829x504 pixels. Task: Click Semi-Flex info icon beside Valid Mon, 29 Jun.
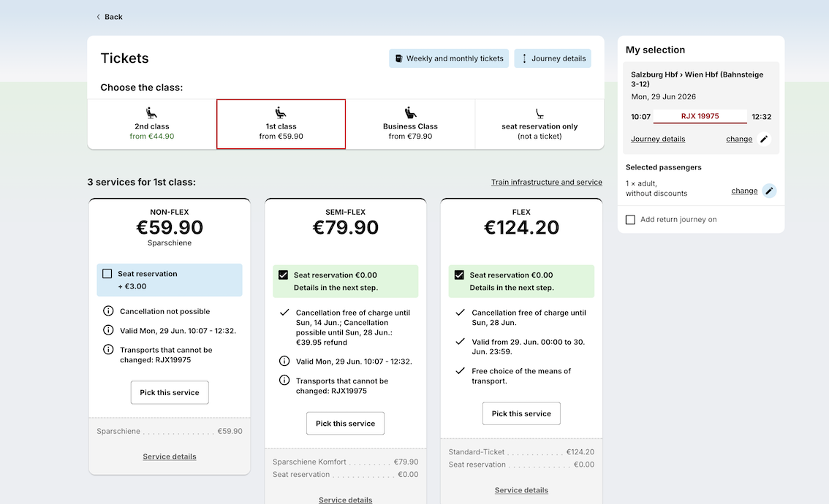[x=284, y=362]
